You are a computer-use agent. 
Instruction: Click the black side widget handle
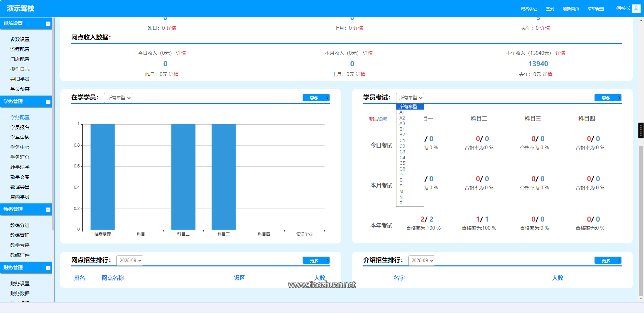pos(641,130)
